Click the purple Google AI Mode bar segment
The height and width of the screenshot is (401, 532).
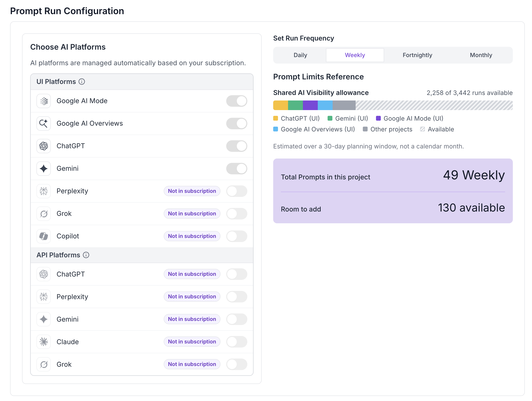(x=310, y=106)
